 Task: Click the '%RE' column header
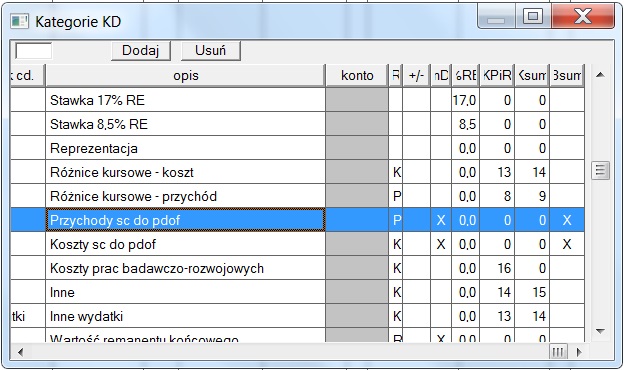click(x=466, y=76)
